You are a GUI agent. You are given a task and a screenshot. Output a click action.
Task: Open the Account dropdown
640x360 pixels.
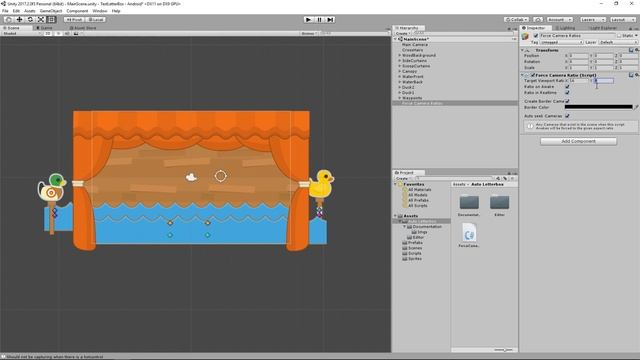pos(560,20)
